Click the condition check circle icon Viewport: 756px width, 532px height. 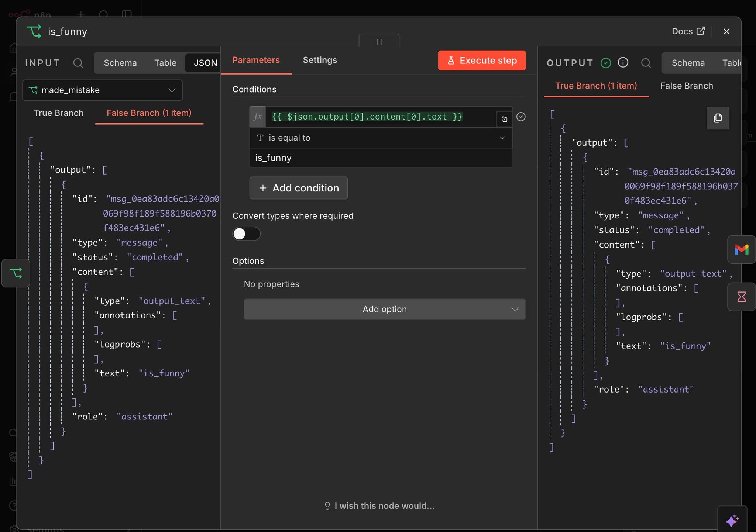coord(521,117)
